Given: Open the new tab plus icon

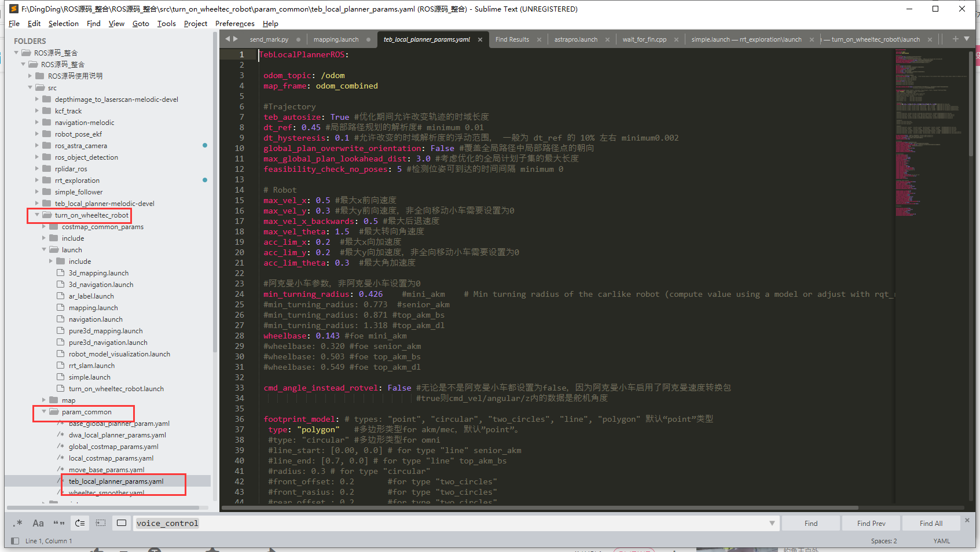Looking at the screenshot, I should [955, 39].
